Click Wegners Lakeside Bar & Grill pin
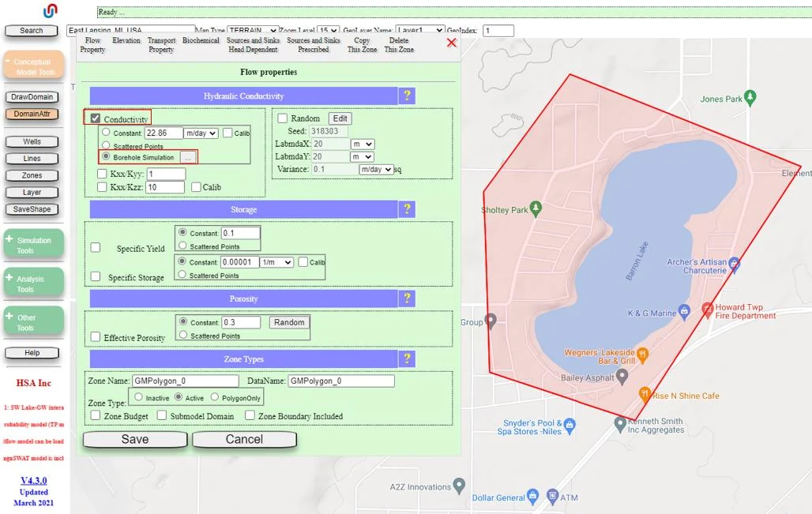 642,355
